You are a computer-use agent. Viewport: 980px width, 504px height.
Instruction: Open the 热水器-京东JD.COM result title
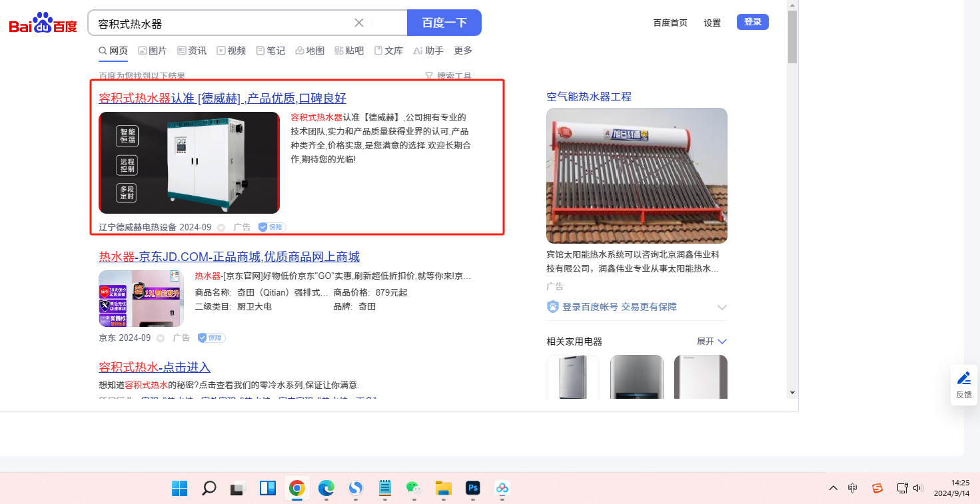(229, 257)
